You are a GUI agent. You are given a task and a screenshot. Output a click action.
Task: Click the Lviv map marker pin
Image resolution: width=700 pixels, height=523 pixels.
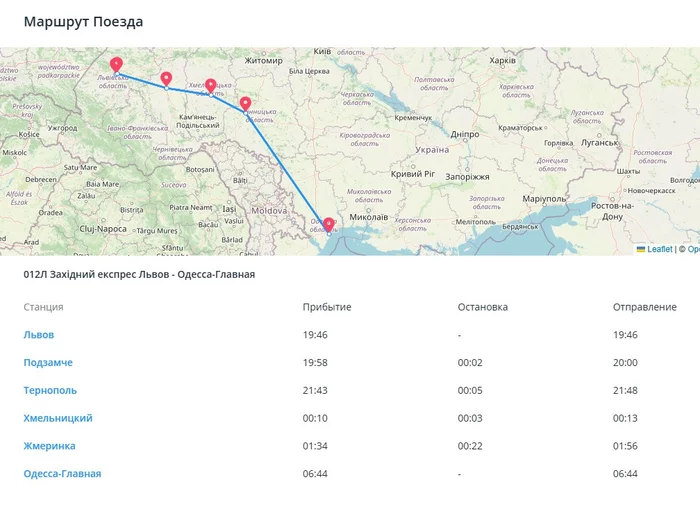116,66
